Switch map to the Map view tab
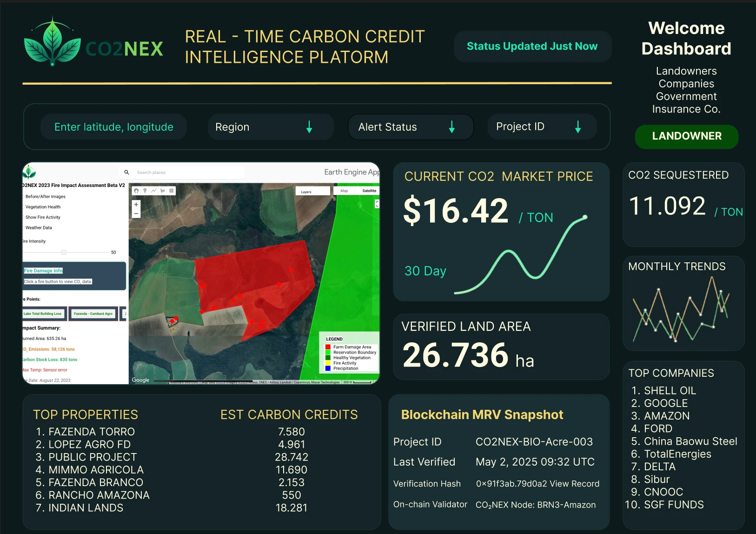This screenshot has width=756, height=534. (x=344, y=191)
